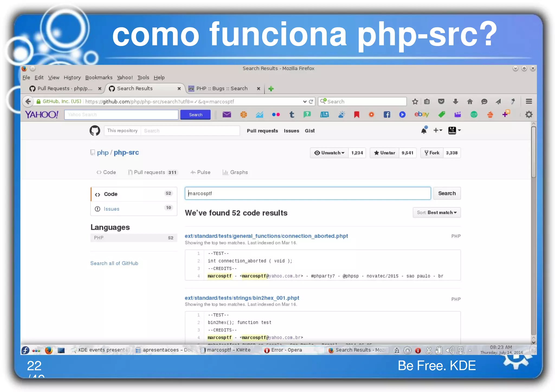555x392 pixels.
Task: Click the blue Yahoo Search button
Action: [195, 115]
